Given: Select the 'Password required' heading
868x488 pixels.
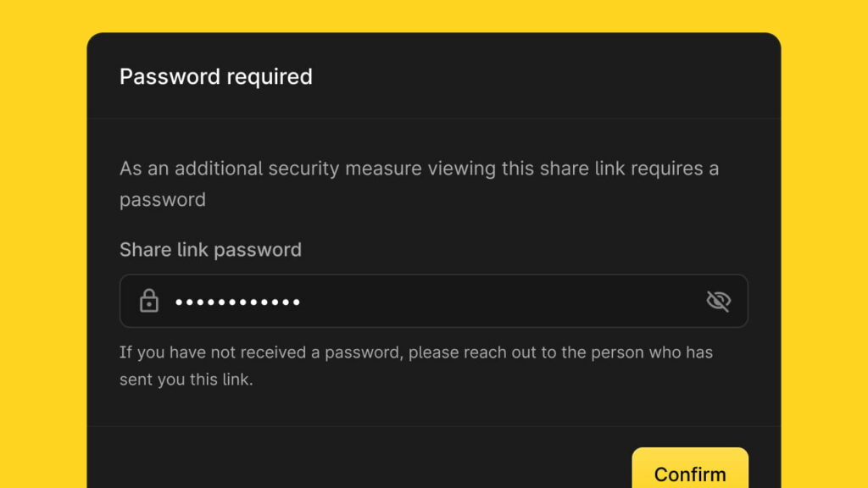Looking at the screenshot, I should pyautogui.click(x=216, y=76).
